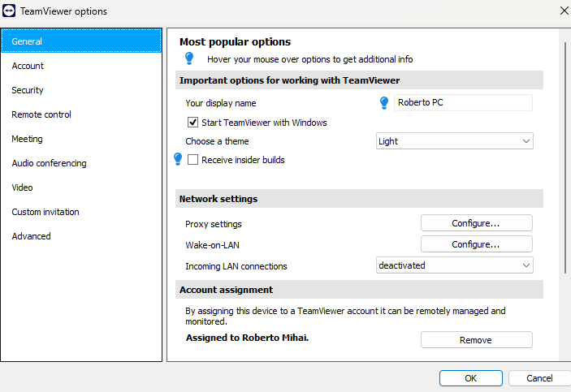The height and width of the screenshot is (392, 571).
Task: Click the Assigned to Roberto Mihai text
Action: [247, 338]
